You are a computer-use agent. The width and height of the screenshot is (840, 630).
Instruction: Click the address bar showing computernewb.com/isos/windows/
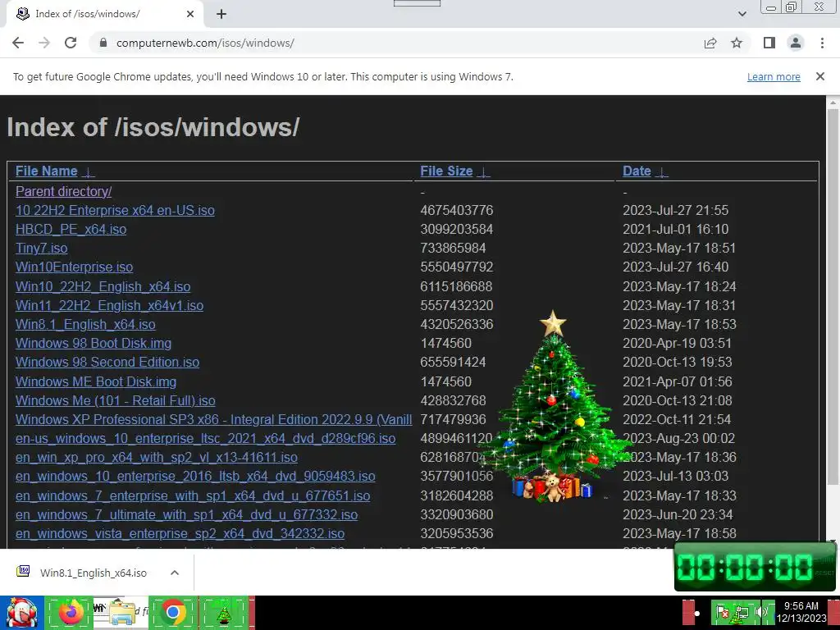tap(396, 43)
